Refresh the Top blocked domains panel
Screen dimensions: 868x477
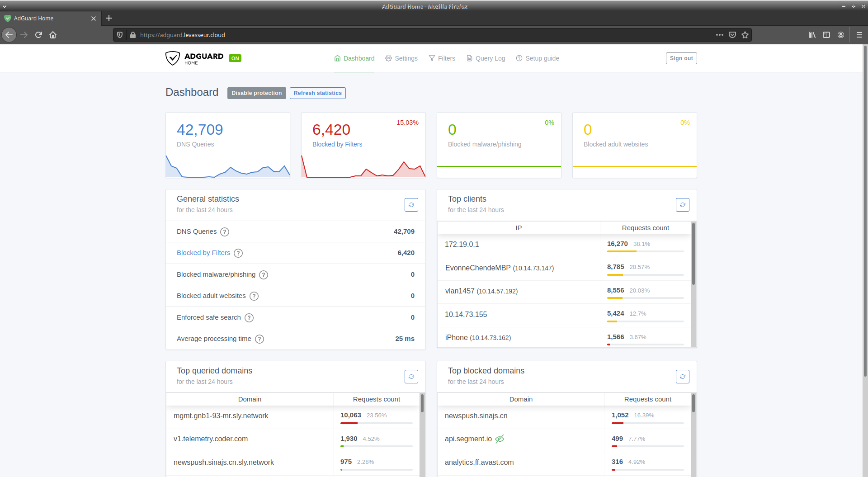coord(683,376)
